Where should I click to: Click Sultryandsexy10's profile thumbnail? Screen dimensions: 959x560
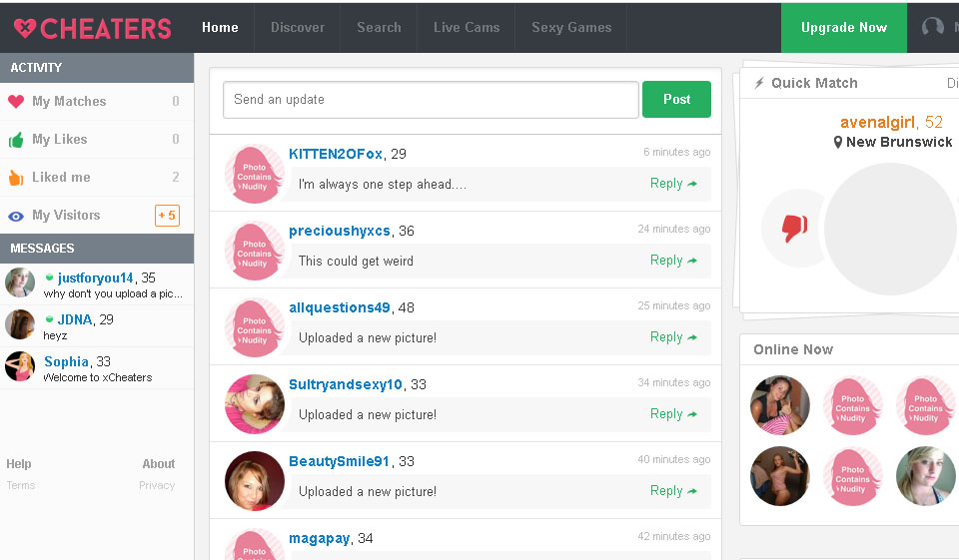point(255,404)
